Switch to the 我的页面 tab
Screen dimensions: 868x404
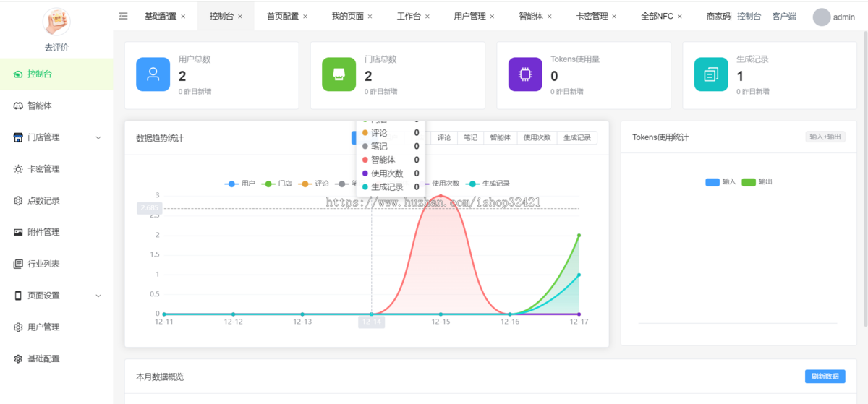347,17
